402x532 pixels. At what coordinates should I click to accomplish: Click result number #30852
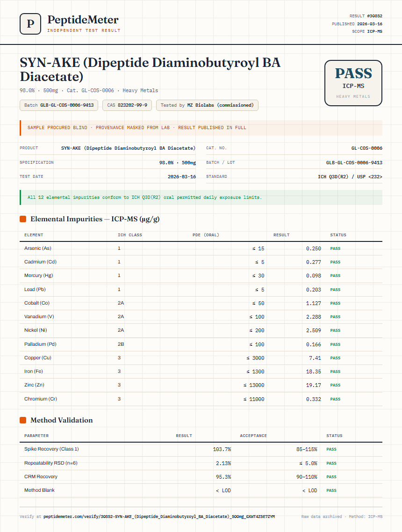374,16
